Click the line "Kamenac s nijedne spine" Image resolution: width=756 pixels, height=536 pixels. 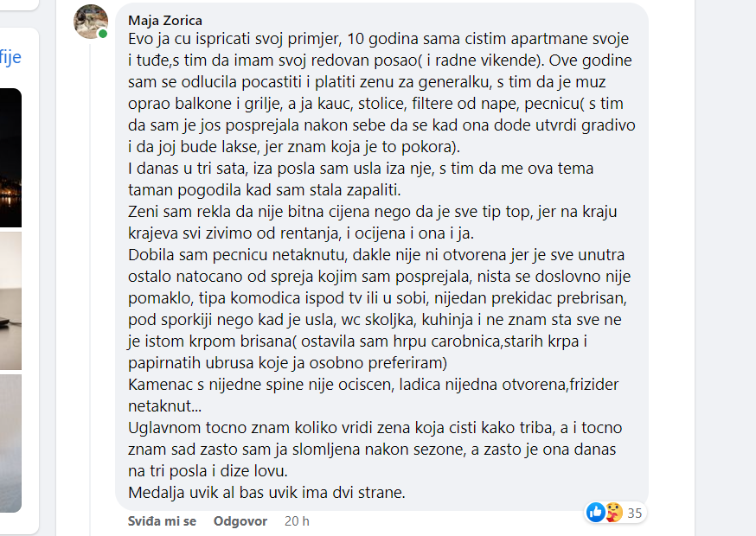pyautogui.click(x=373, y=385)
